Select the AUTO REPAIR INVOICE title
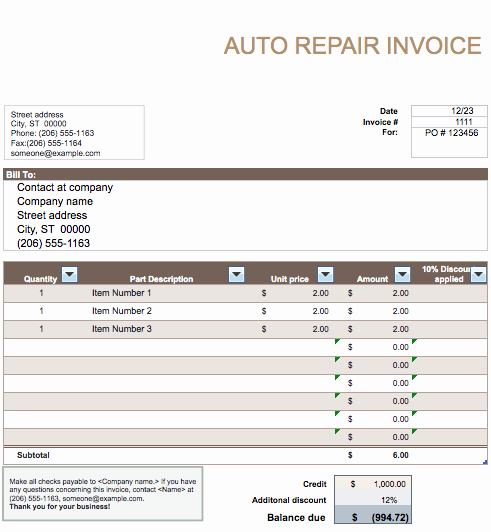This screenshot has height=532, width=491. pyautogui.click(x=353, y=46)
